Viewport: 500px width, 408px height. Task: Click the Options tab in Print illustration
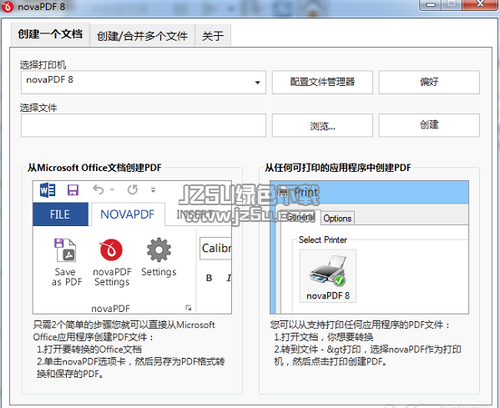click(x=337, y=218)
